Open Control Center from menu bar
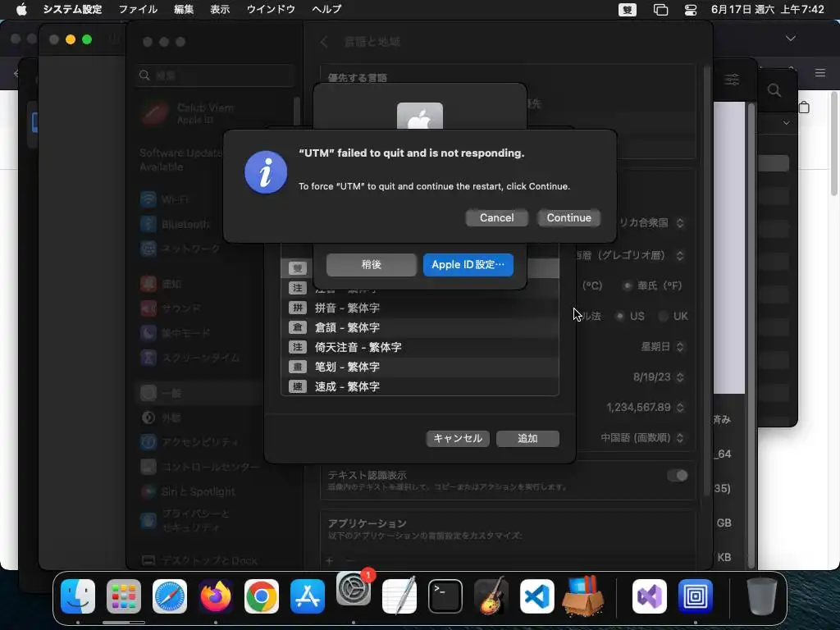Screen dimensions: 840x630 tap(691, 10)
